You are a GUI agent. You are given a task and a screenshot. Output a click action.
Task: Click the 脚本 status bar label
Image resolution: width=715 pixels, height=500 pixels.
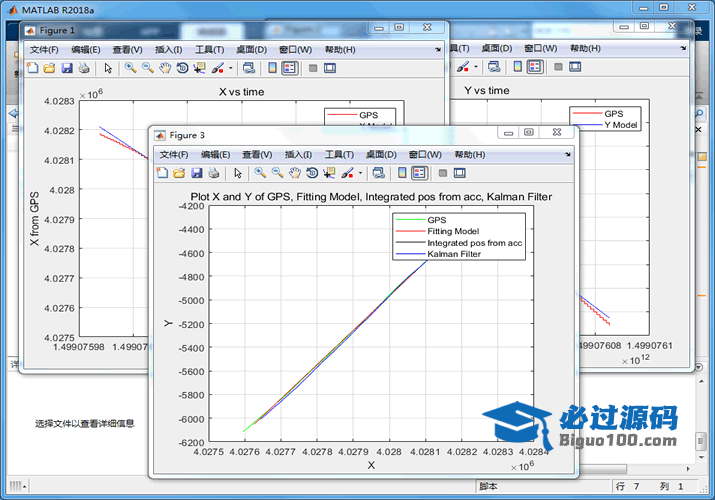tap(488, 486)
